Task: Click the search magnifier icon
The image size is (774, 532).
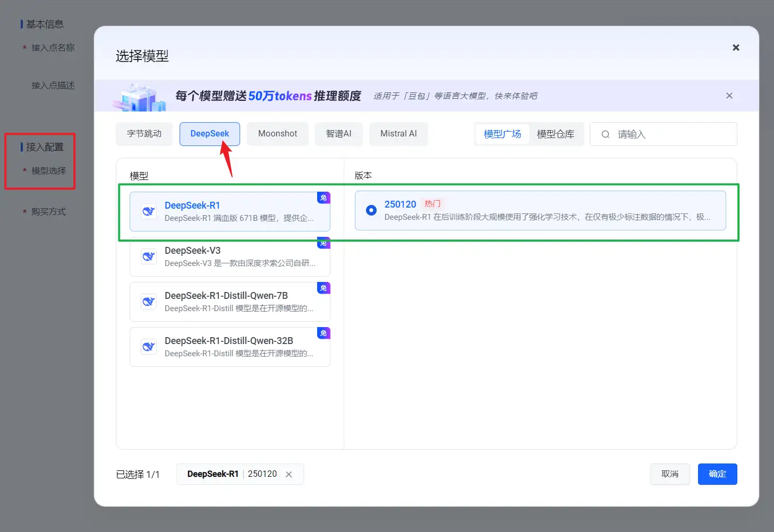Action: 605,134
